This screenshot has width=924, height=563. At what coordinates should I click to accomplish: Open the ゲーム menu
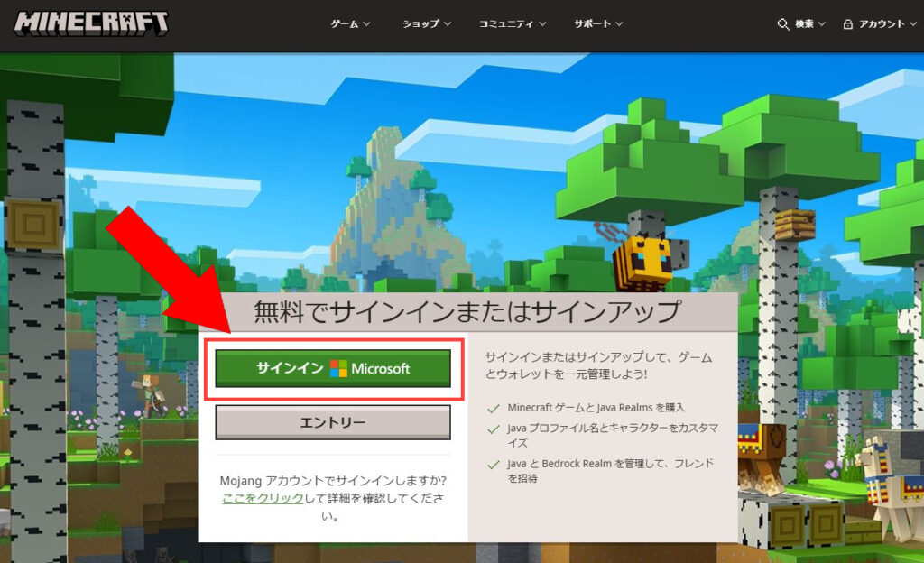point(350,24)
